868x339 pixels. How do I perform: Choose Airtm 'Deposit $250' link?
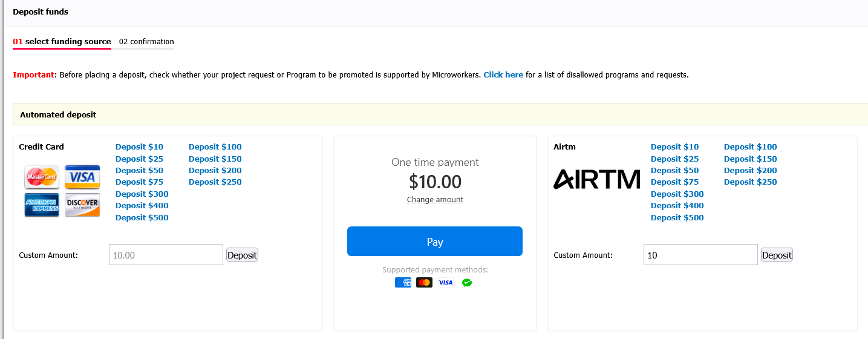coord(750,182)
